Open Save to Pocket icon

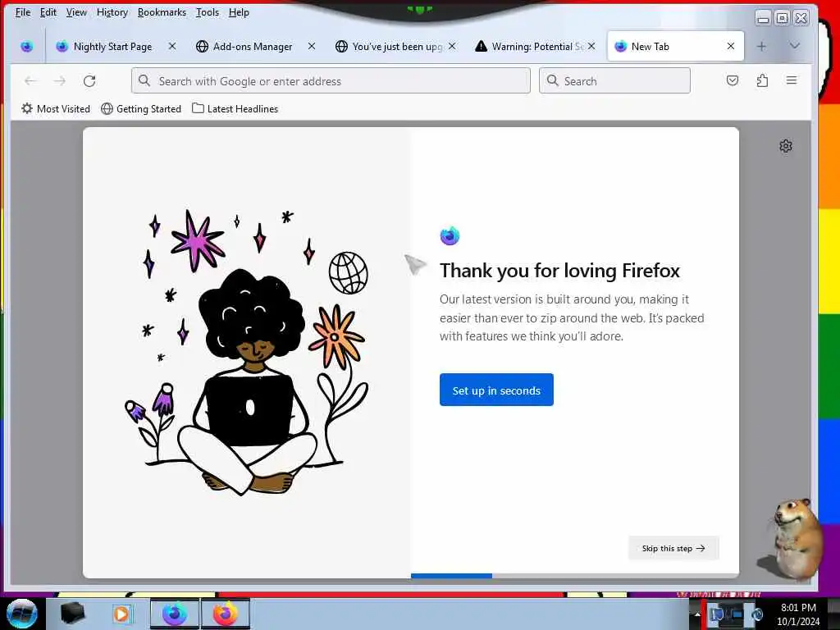pos(733,81)
